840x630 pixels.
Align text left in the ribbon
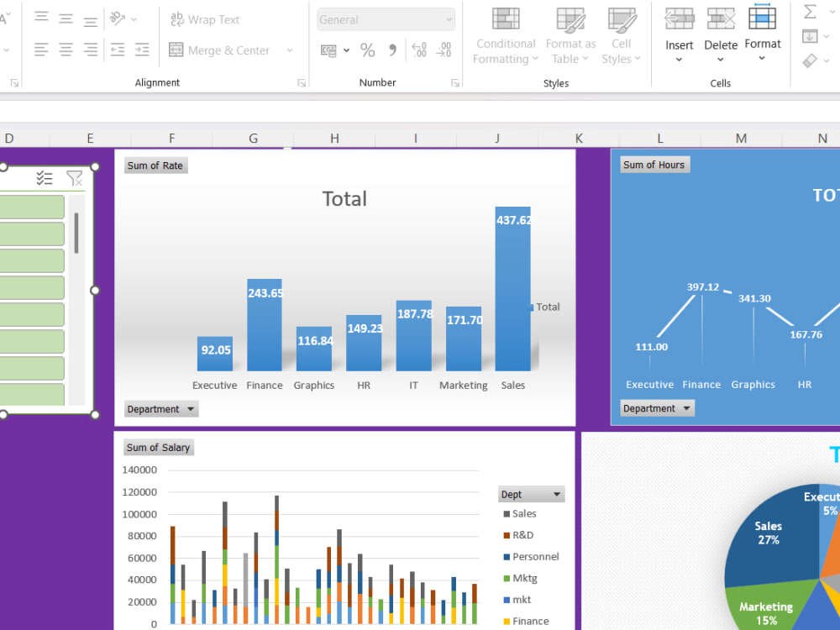point(41,50)
